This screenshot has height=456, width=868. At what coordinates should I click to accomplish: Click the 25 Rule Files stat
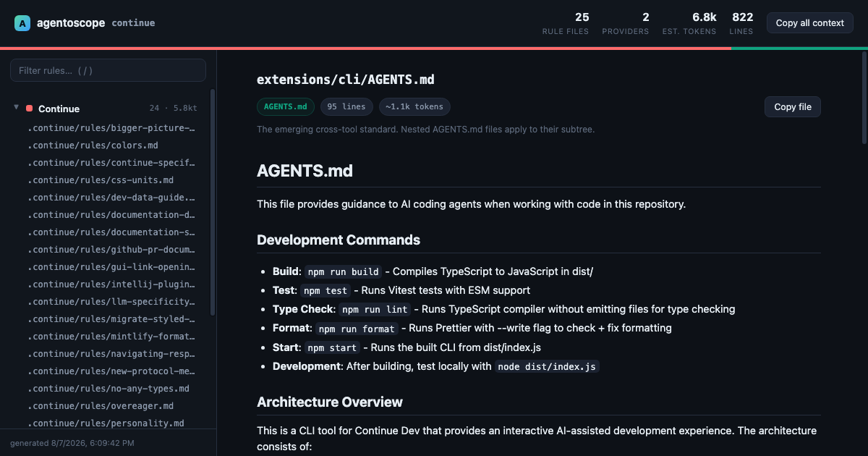pos(566,23)
